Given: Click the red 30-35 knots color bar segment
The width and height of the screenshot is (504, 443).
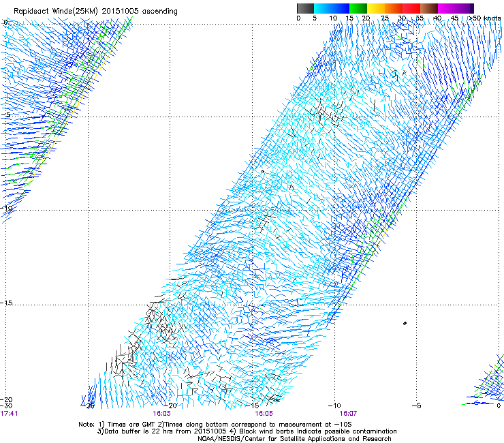Looking at the screenshot, I should coord(411,8).
